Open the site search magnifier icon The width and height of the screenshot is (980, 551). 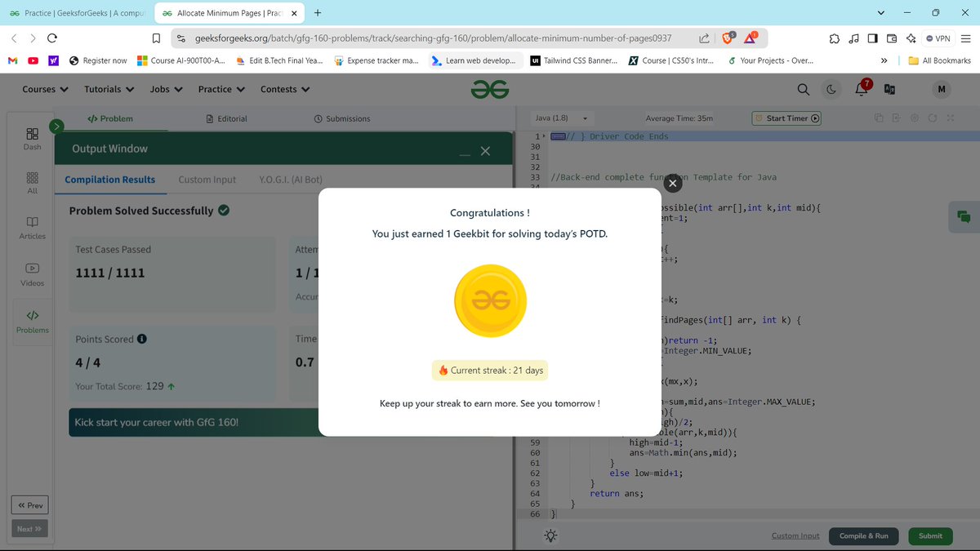tap(804, 89)
